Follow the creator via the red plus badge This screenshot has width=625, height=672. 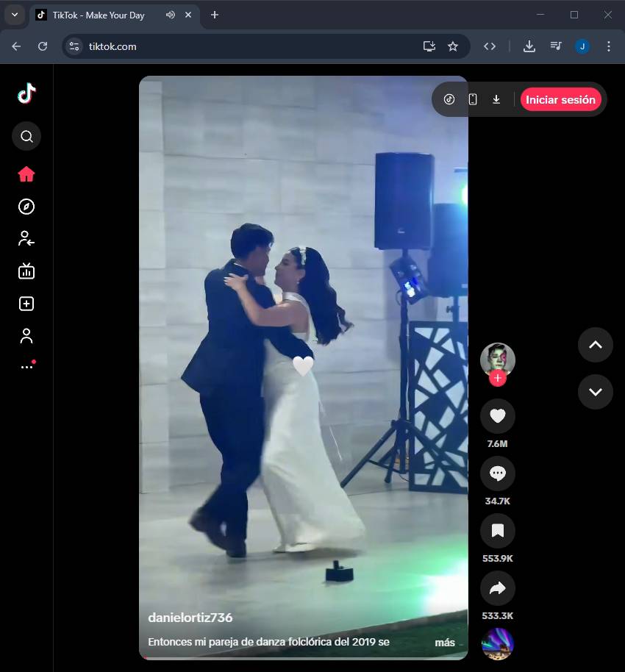click(x=498, y=378)
